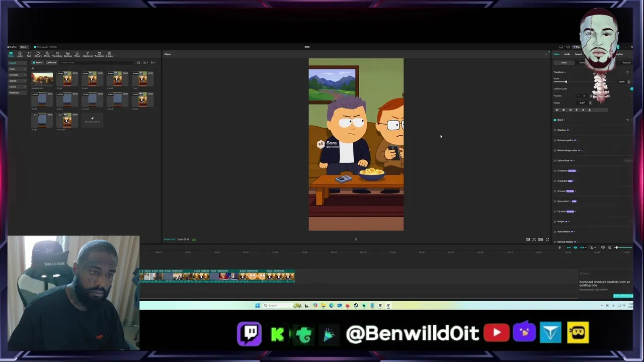Switch to the Speed properties tab

click(578, 54)
